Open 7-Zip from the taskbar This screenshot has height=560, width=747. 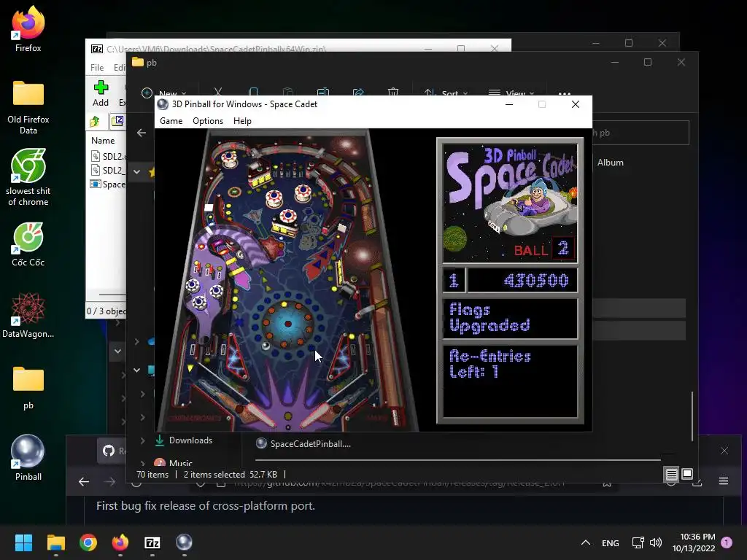[x=152, y=542]
